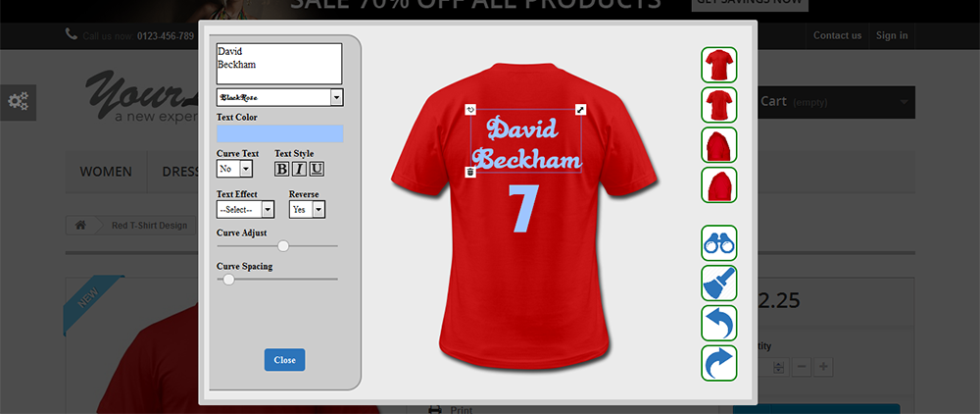Click the rotate handle on text box

[470, 110]
